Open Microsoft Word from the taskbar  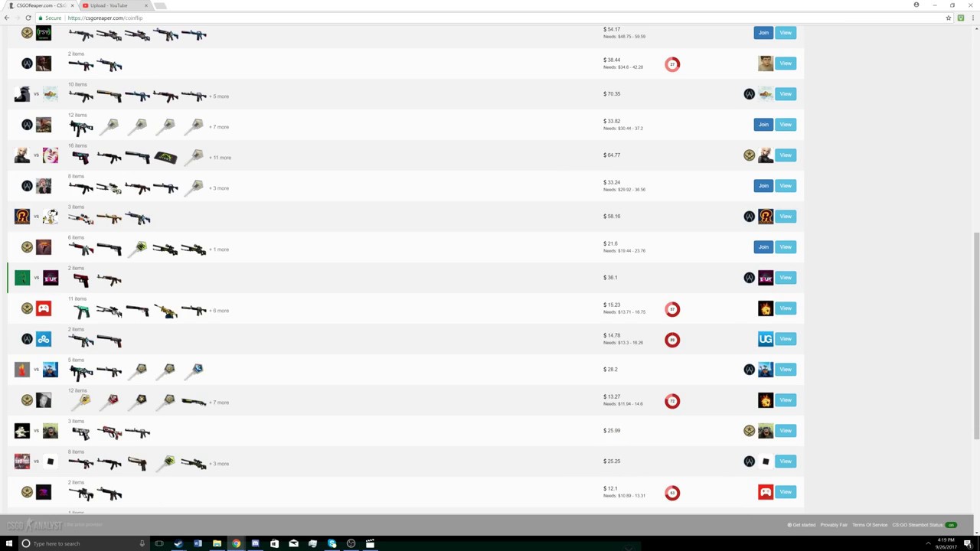198,543
